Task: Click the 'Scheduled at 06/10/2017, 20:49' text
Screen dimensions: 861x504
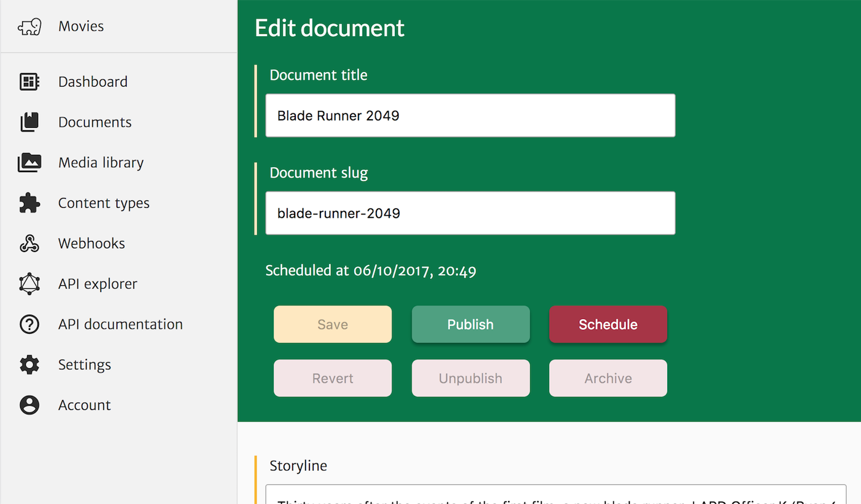Action: (x=371, y=270)
